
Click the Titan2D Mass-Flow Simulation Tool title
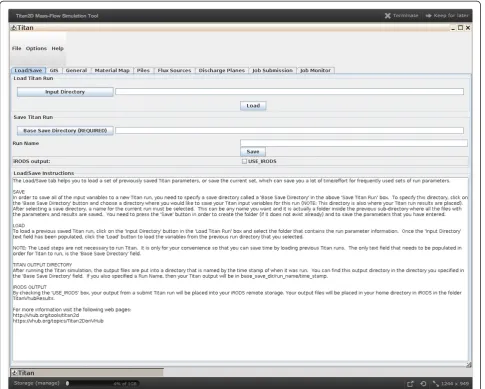pos(57,16)
